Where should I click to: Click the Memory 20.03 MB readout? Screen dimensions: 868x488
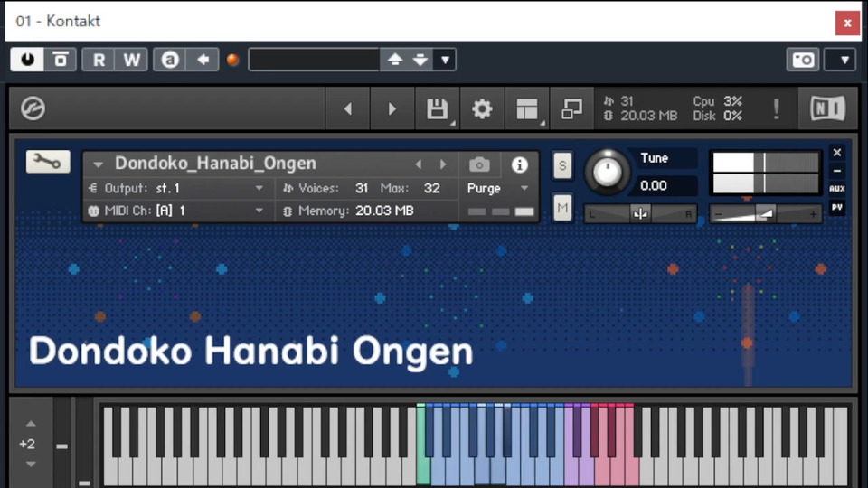385,211
